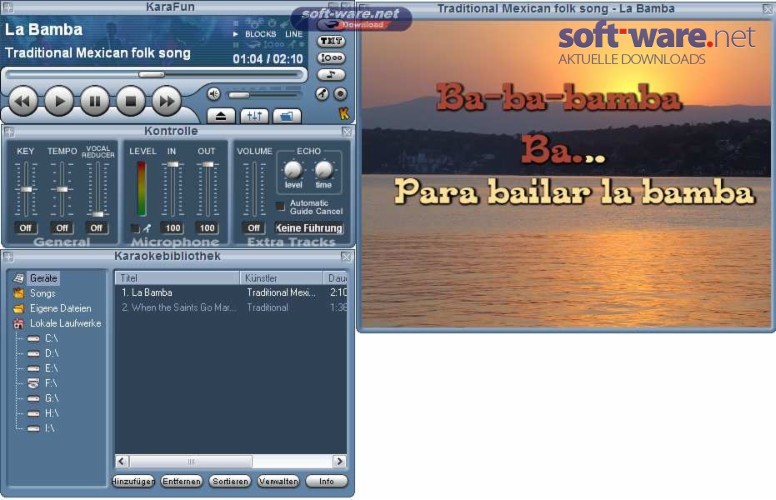Screen dimensions: 776x500
Task: Click the song position progress bar
Action: (153, 75)
